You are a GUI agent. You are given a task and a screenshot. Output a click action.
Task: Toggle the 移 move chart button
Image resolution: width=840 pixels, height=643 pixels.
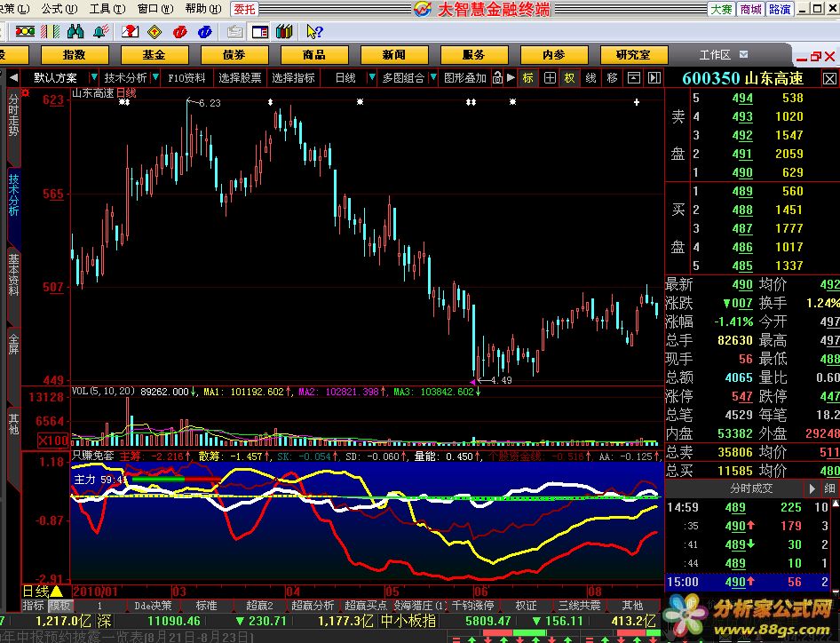(x=613, y=77)
